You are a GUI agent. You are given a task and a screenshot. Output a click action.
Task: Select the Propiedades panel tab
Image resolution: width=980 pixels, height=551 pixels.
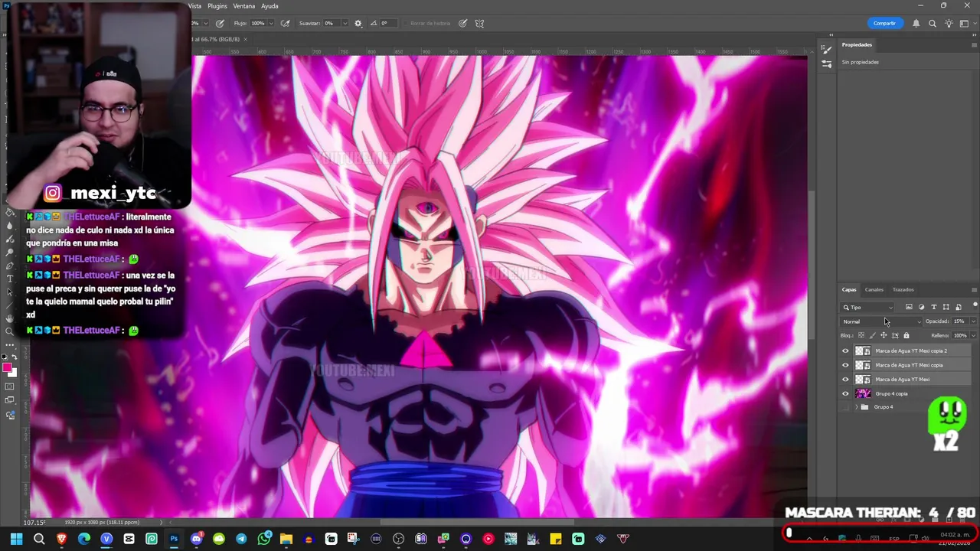(x=857, y=44)
